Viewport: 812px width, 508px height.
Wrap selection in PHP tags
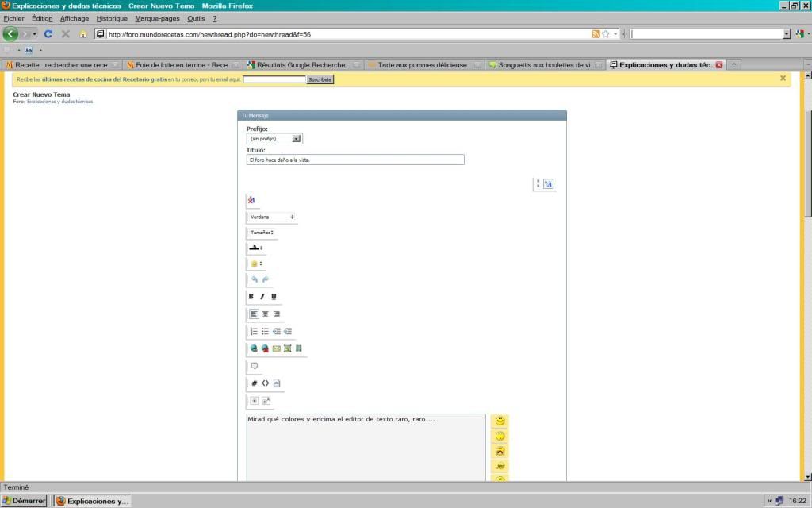pos(277,383)
